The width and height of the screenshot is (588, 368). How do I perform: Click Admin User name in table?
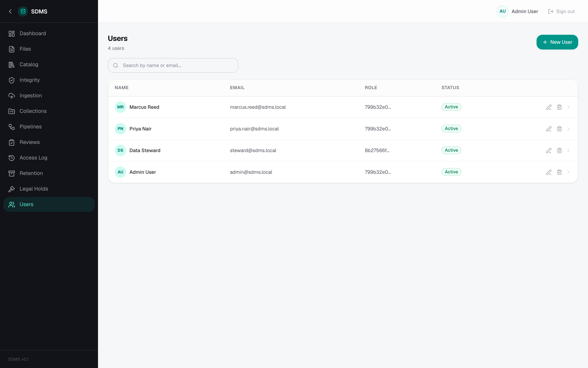(x=143, y=172)
